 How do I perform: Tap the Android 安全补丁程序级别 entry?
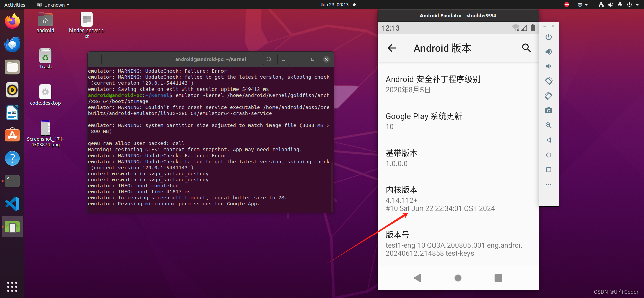point(458,84)
